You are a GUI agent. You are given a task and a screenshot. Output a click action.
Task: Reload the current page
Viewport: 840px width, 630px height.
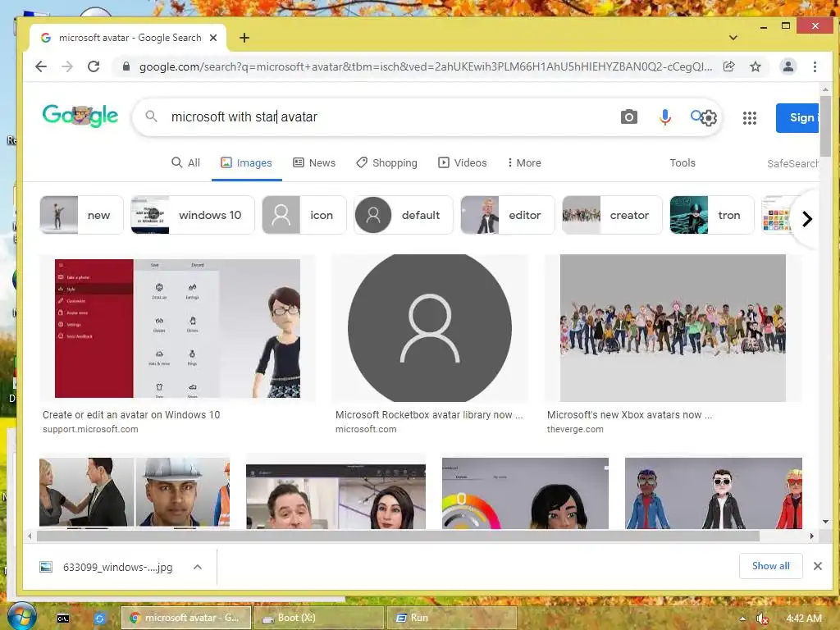(94, 66)
